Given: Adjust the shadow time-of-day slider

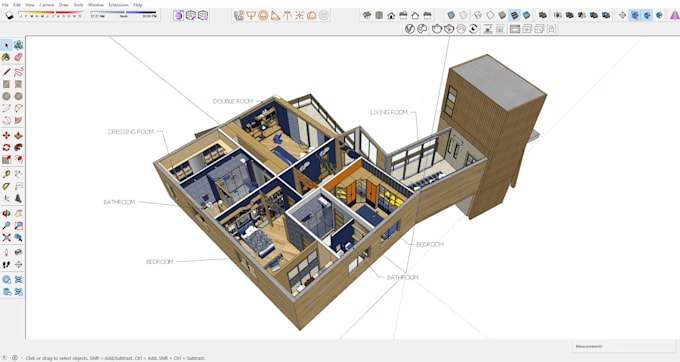Looking at the screenshot, I should (x=124, y=14).
